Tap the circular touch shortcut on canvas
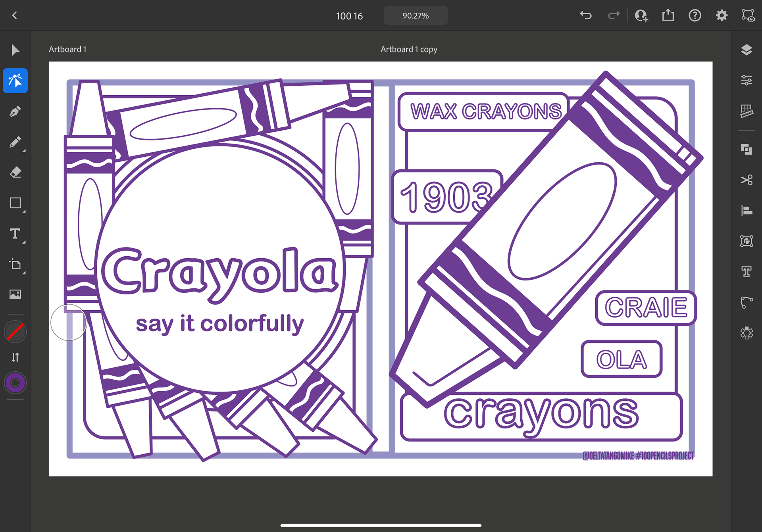762x532 pixels. point(69,323)
